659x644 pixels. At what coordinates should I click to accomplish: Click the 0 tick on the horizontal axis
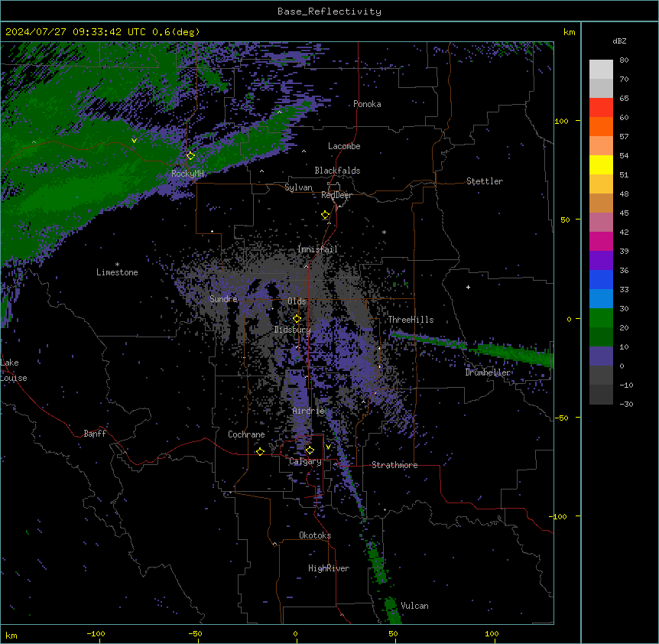tap(295, 633)
